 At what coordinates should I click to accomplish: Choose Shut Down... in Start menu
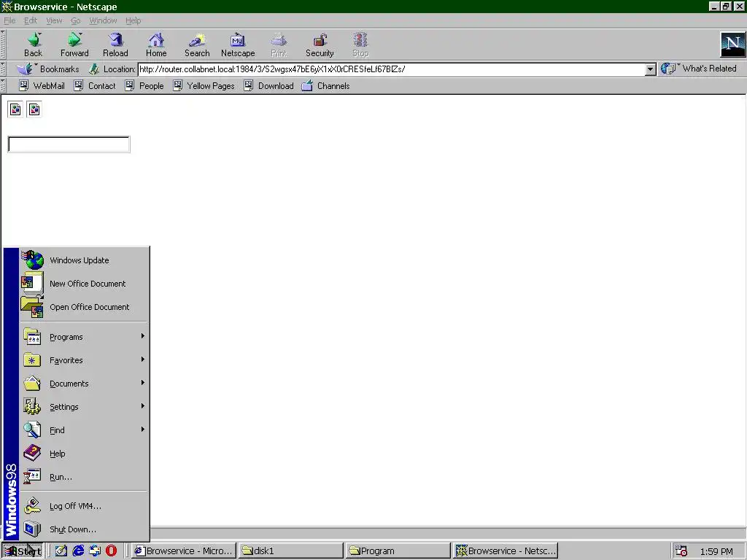click(x=84, y=529)
